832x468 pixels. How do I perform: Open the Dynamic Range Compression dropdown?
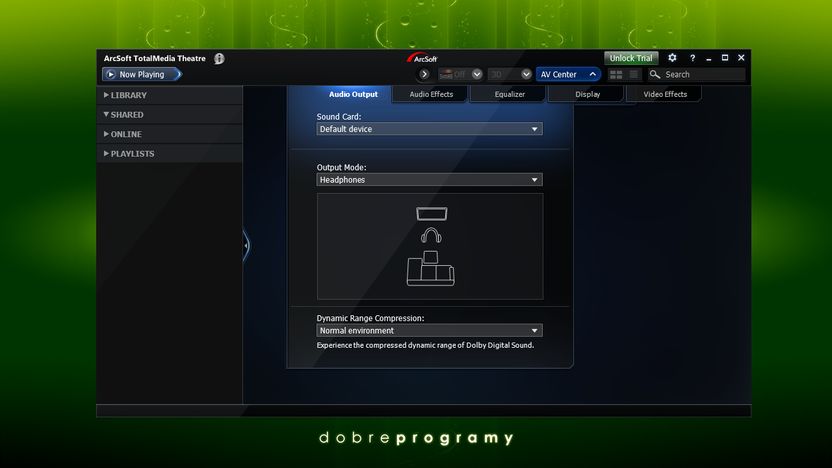click(x=429, y=331)
